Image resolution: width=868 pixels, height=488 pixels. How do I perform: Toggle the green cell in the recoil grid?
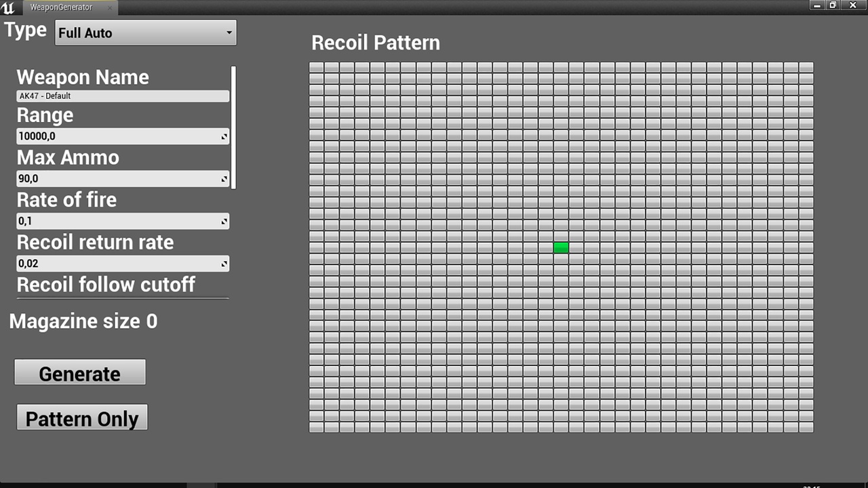(561, 247)
